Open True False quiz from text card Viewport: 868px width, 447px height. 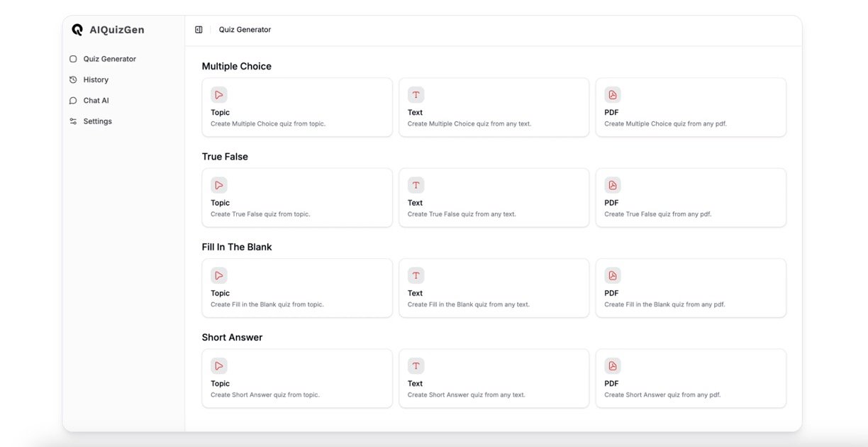tap(494, 198)
